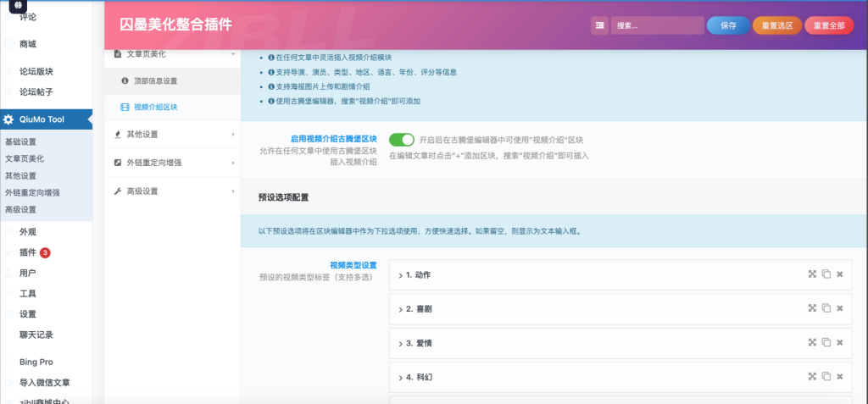Click the 预设选项配置 heading
This screenshot has height=404, width=868.
283,197
